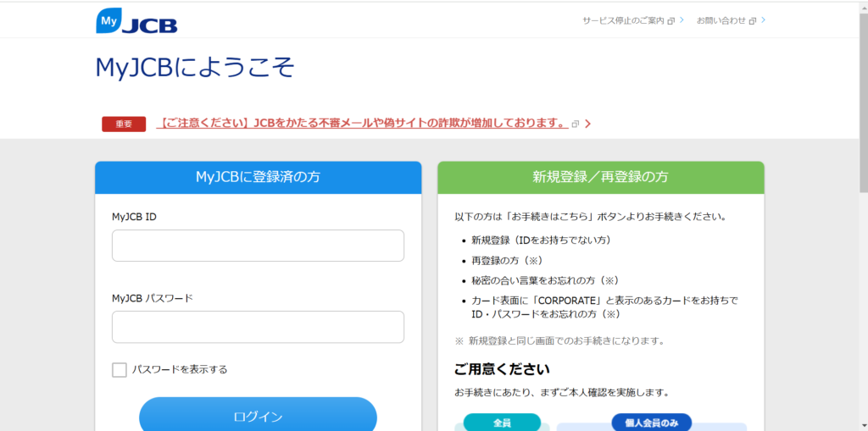The image size is (868, 431).
Task: Open the お問い合わせ link
Action: pos(721,20)
